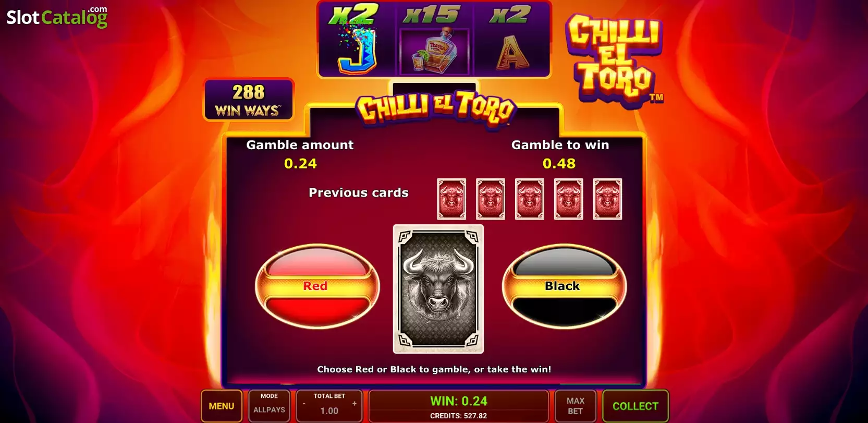Click the 288 Win Ways badge

(249, 100)
